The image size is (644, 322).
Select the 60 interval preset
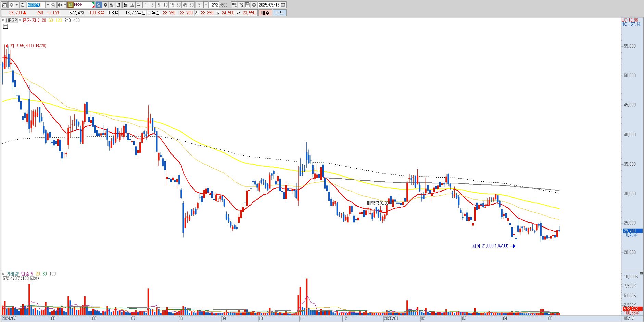(x=192, y=5)
